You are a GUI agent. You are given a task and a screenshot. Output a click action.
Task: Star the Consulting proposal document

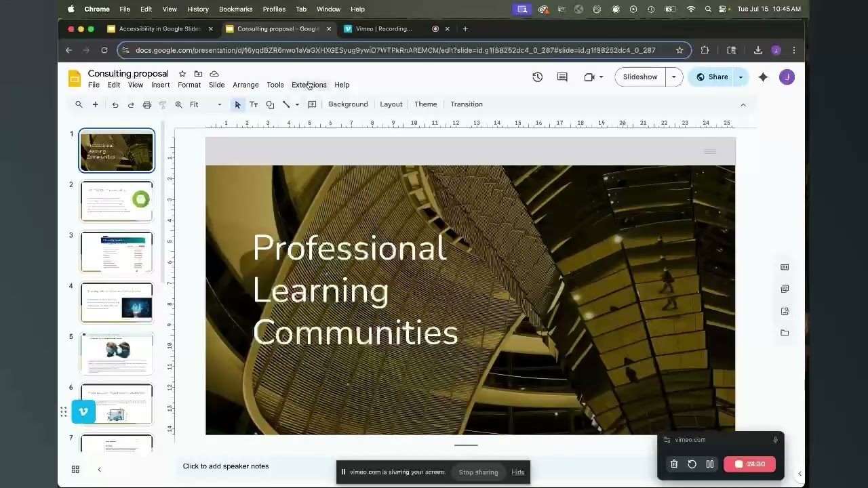[182, 73]
